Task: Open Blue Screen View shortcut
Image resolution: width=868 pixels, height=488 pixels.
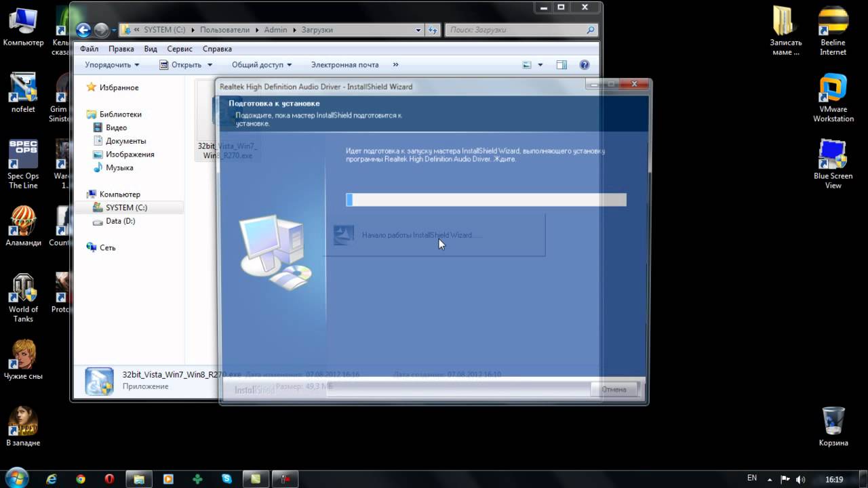Action: (x=833, y=164)
